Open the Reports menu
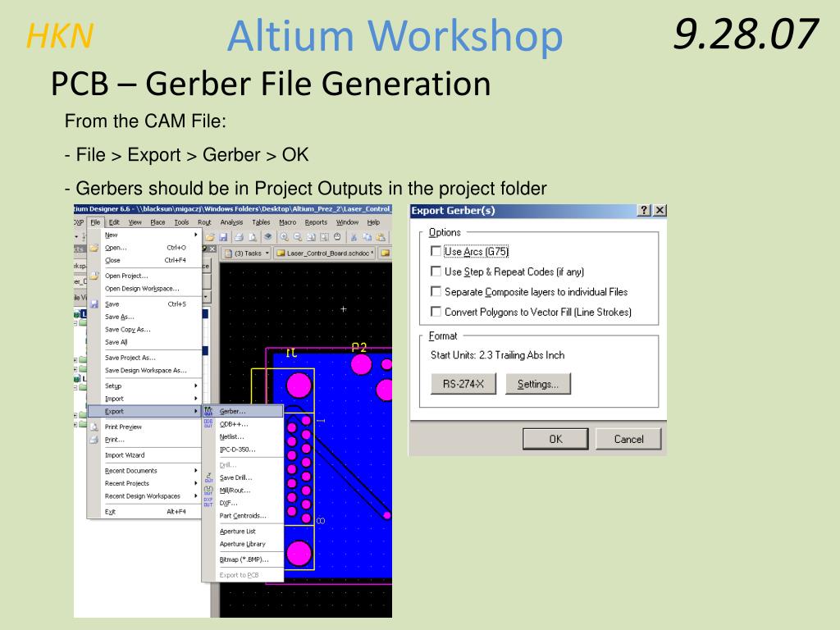The image size is (840, 630). [x=316, y=222]
